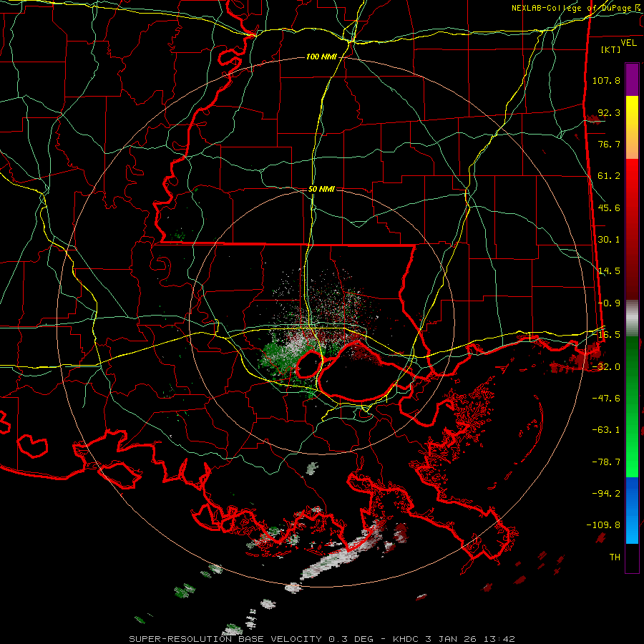This screenshot has height=644, width=644.
Task: Click the TH legend label
Action: tap(615, 557)
